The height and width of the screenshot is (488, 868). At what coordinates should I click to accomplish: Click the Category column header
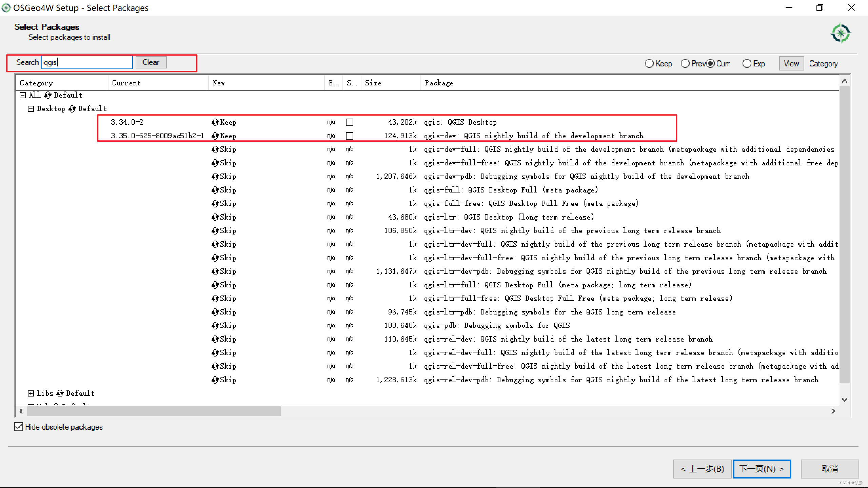62,83
